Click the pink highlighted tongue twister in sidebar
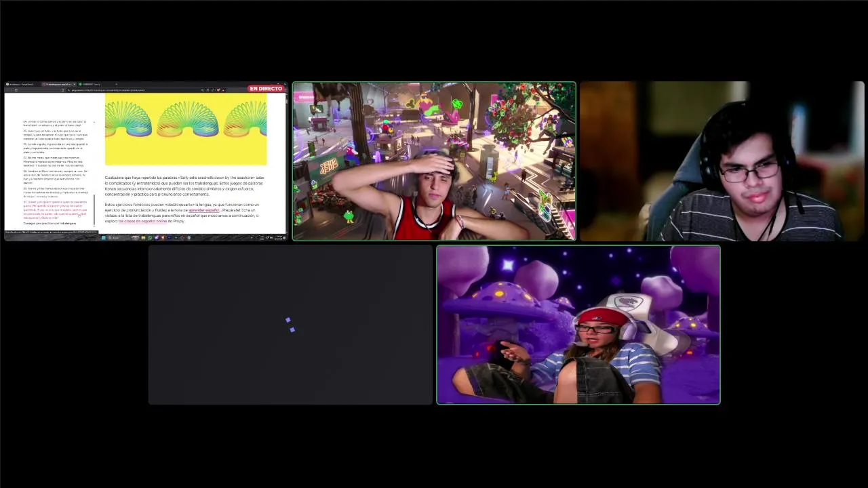This screenshot has height=488, width=868. click(56, 209)
